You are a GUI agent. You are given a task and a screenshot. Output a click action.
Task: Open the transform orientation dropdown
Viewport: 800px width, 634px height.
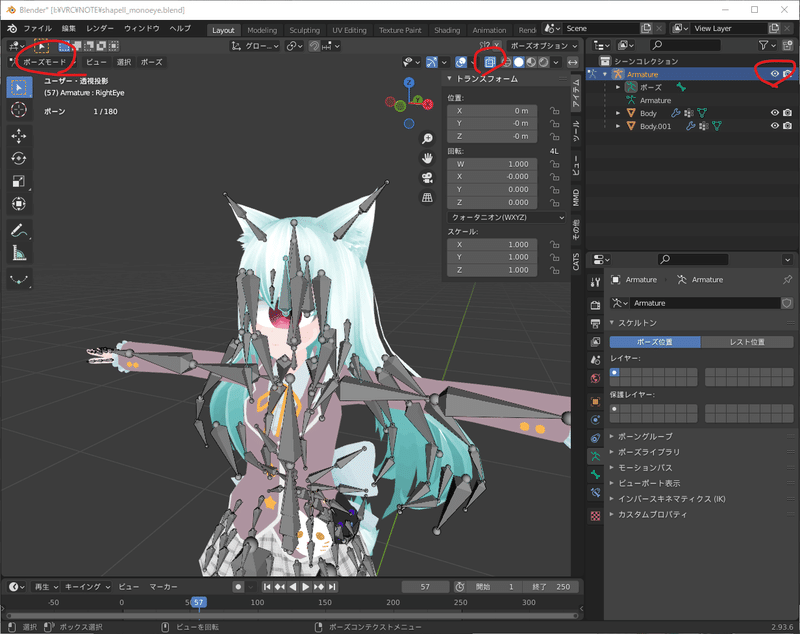click(x=255, y=46)
